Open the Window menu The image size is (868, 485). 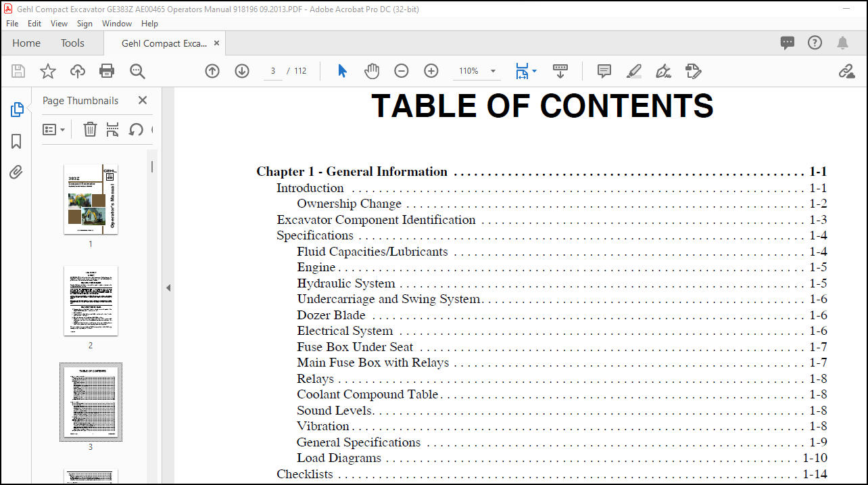(117, 23)
